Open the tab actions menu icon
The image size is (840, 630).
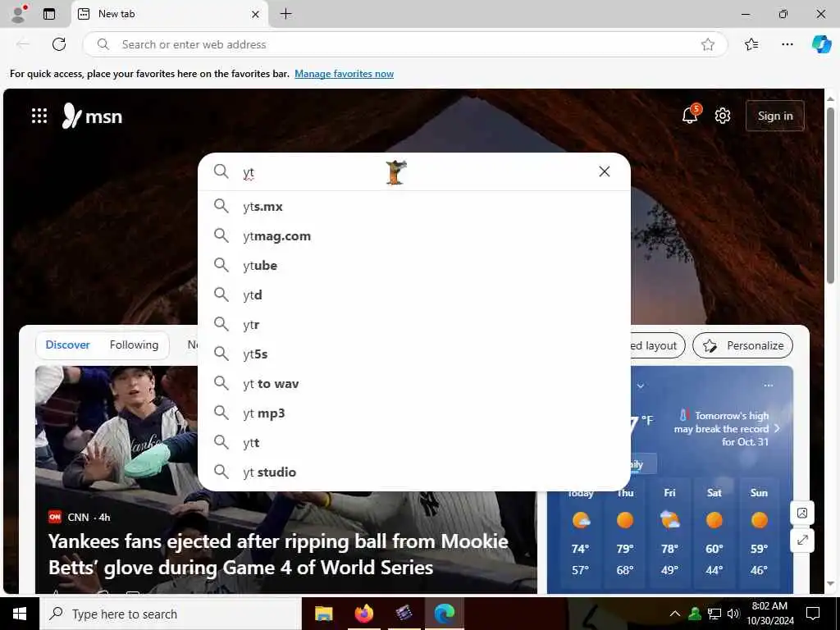click(x=49, y=14)
